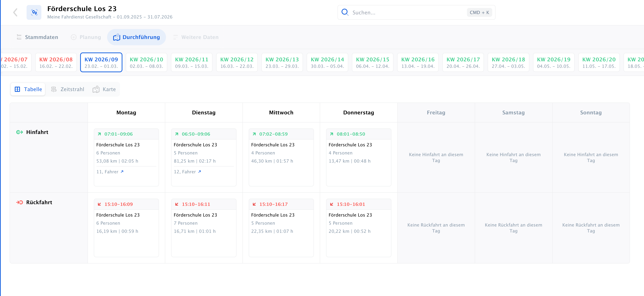This screenshot has width=644, height=296.
Task: Open Donnerstag Hinfahrt 08:01–08:50 card
Action: 359,157
